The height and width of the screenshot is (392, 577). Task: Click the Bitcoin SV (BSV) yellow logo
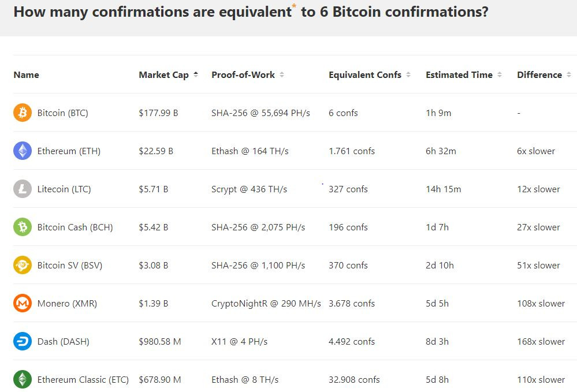coord(23,265)
